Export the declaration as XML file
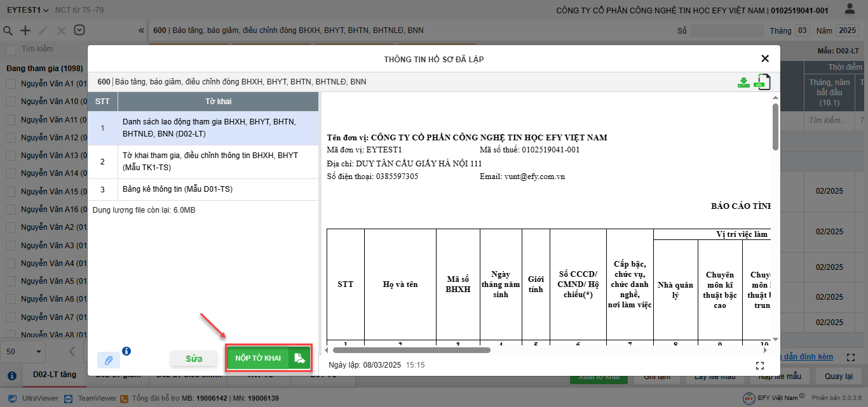The height and width of the screenshot is (407, 868). pyautogui.click(x=762, y=82)
